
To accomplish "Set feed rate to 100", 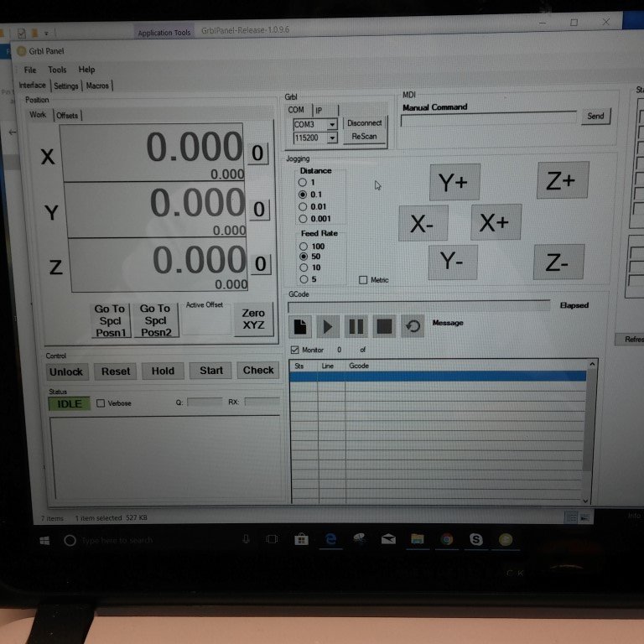I will coord(303,247).
